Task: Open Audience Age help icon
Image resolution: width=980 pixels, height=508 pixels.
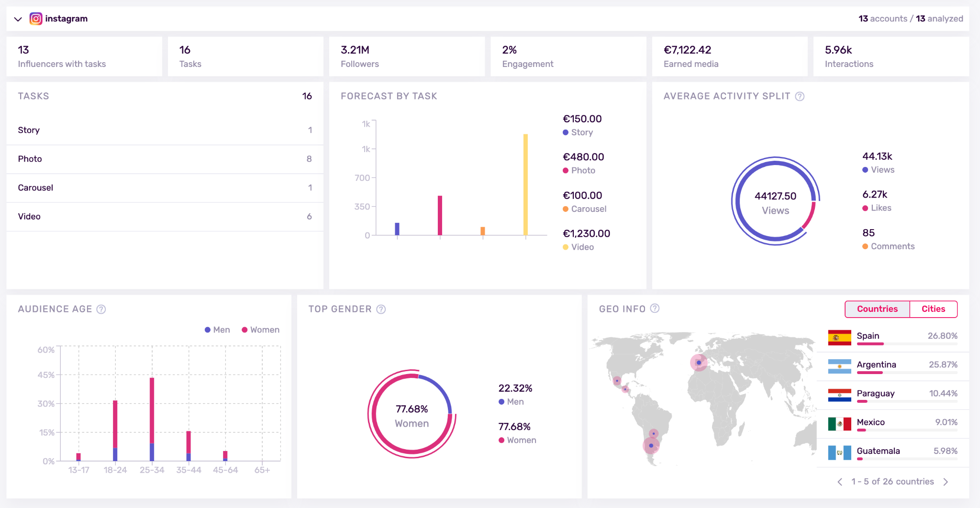Action: 101,309
